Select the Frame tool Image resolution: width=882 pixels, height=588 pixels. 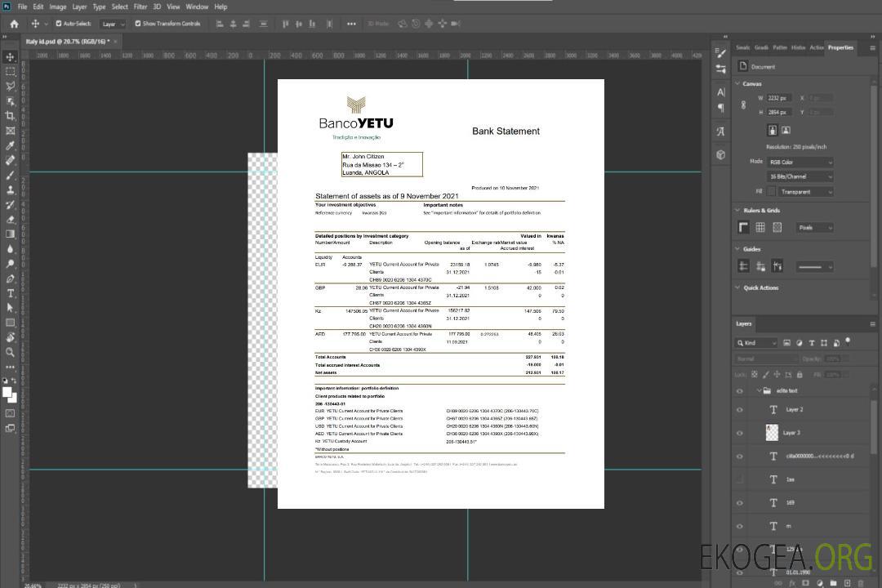[x=10, y=131]
